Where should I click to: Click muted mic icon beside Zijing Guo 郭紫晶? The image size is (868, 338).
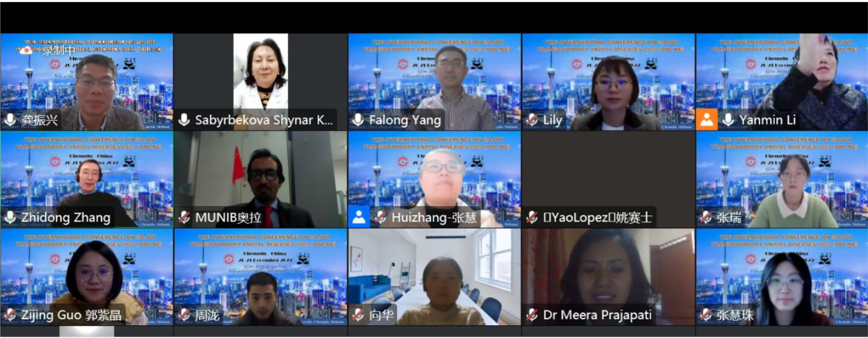[10, 315]
